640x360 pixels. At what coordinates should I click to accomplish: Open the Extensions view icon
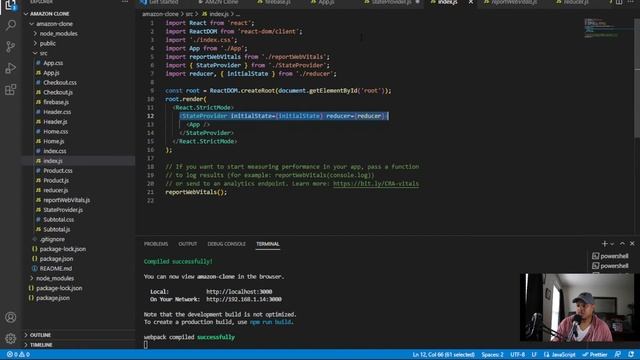coord(11,89)
